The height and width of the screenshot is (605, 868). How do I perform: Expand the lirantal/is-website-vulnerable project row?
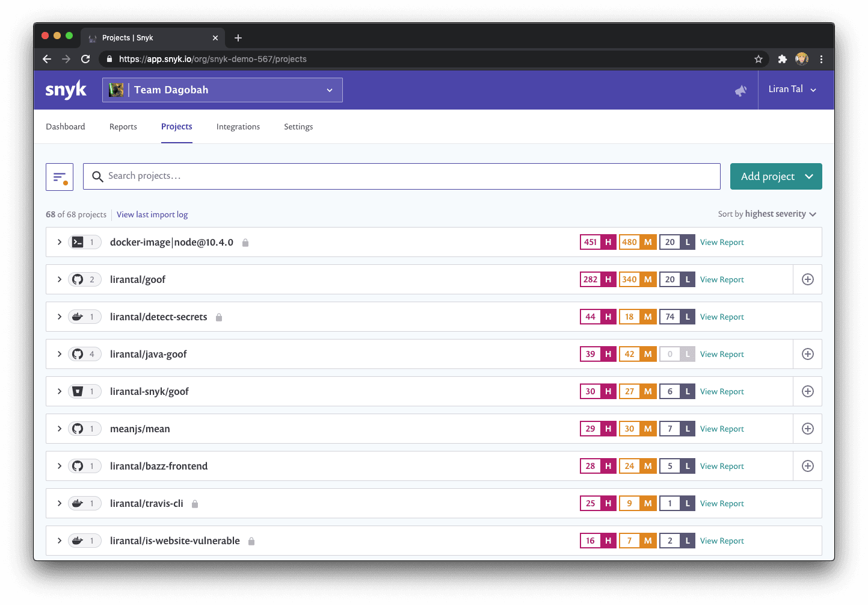tap(60, 541)
